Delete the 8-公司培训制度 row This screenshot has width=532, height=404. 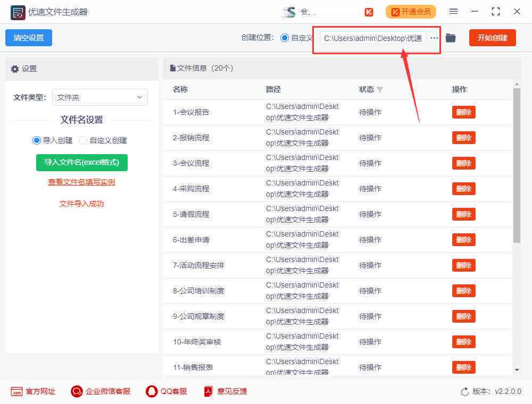pyautogui.click(x=463, y=291)
